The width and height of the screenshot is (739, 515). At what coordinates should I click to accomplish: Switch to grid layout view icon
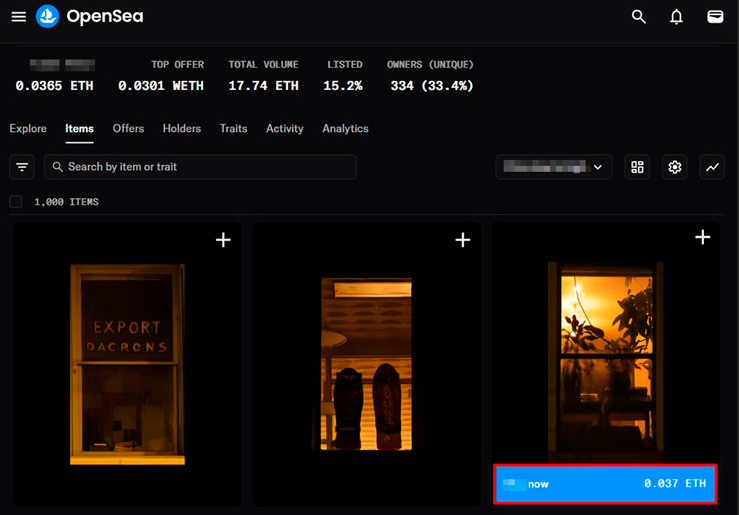tap(637, 167)
